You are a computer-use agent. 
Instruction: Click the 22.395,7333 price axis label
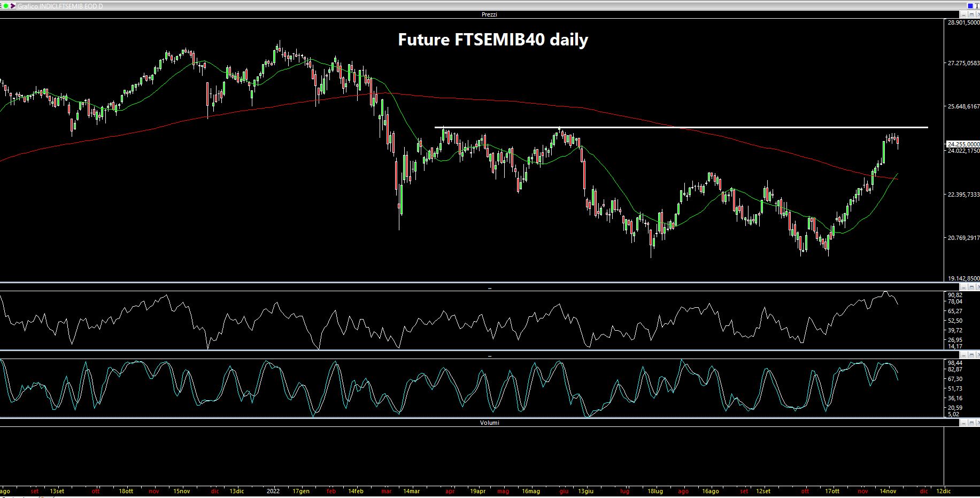click(963, 194)
